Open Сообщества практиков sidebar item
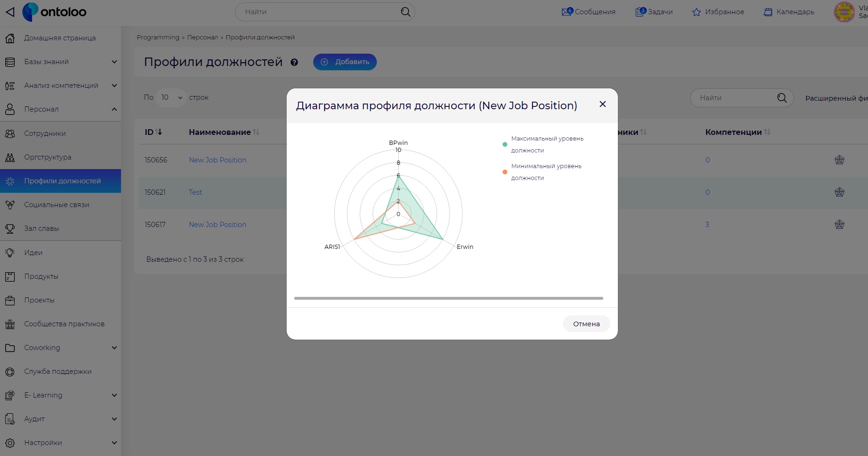868x456 pixels. tap(60, 324)
